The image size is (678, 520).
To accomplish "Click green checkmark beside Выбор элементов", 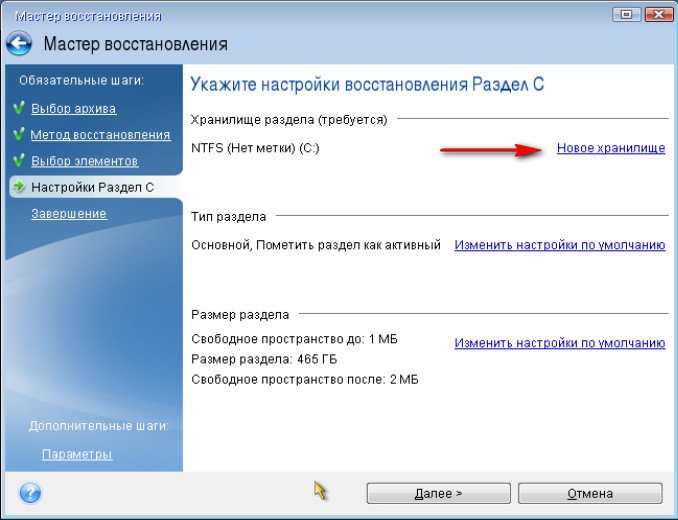I will click(x=19, y=161).
